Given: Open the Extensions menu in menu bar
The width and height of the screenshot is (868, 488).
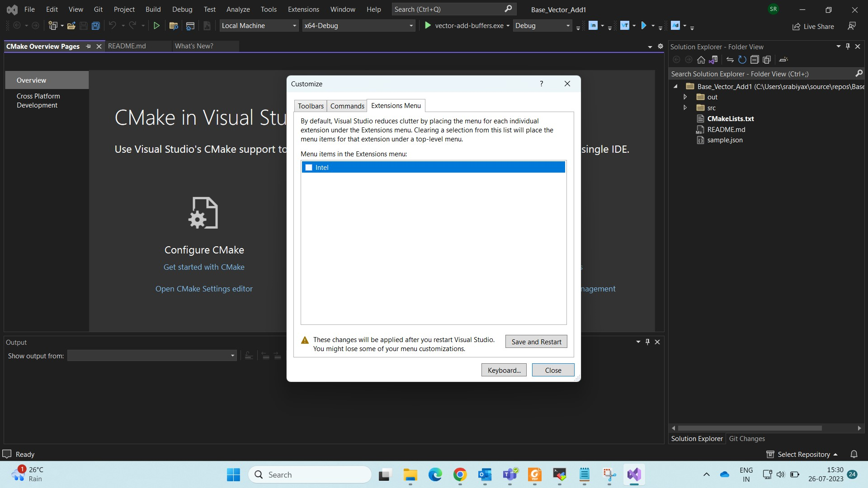Looking at the screenshot, I should click(303, 9).
